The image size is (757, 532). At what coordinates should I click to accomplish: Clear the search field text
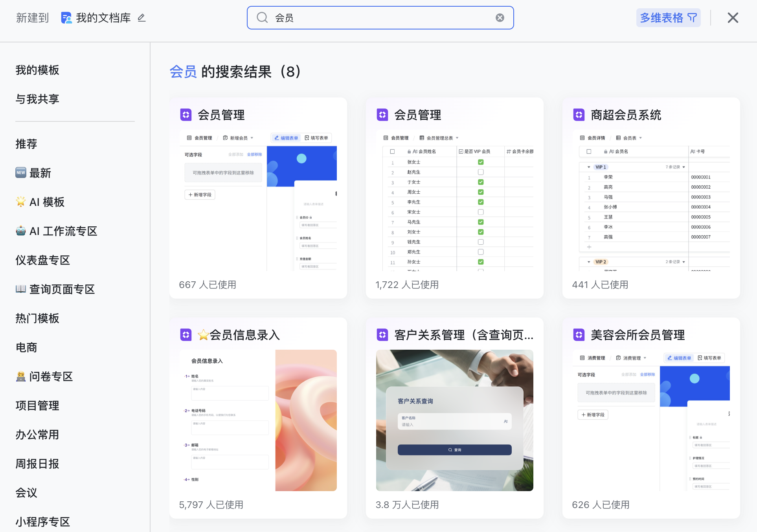[x=500, y=18]
